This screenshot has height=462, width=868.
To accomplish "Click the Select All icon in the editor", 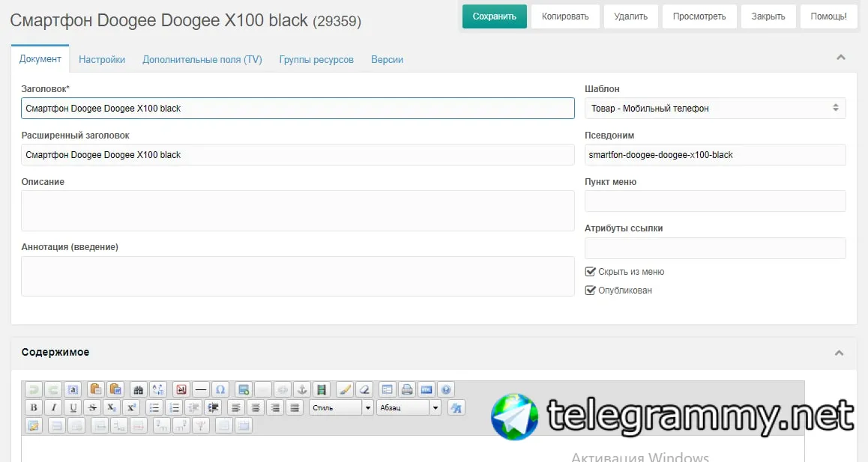I will click(73, 390).
